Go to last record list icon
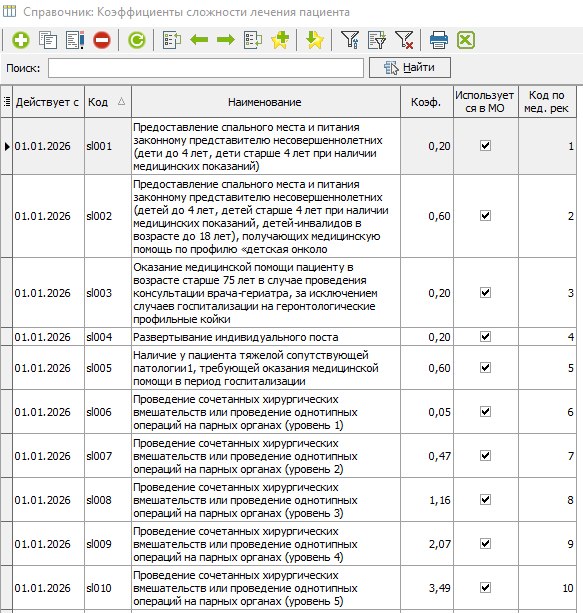The image size is (583, 613). pyautogui.click(x=253, y=40)
